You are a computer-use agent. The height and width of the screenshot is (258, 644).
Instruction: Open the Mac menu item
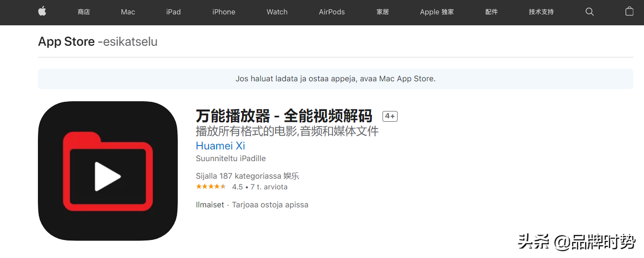coord(128,12)
